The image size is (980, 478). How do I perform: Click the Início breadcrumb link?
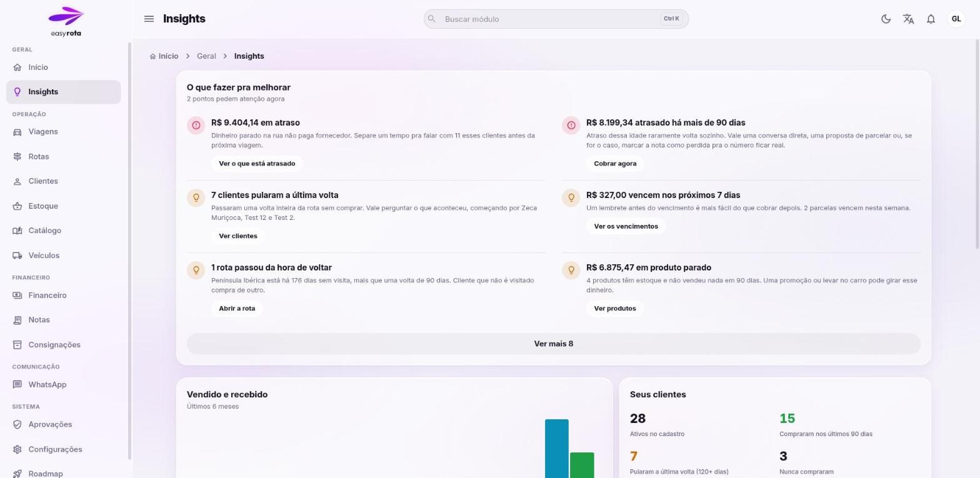click(164, 56)
